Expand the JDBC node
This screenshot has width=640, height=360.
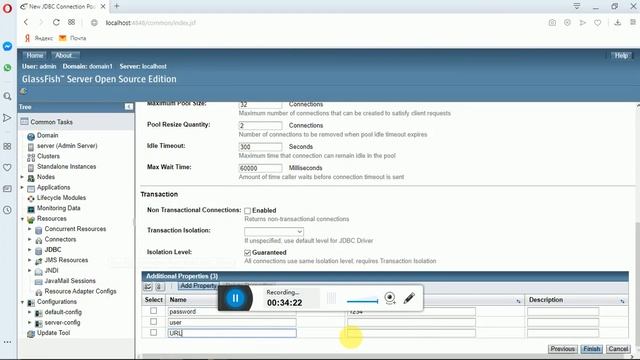29,250
